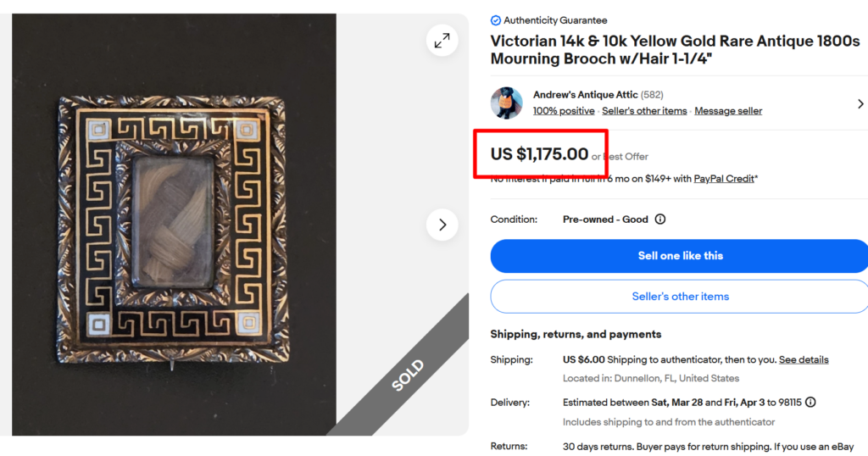Click the US $1,175.00 price

[x=539, y=154]
